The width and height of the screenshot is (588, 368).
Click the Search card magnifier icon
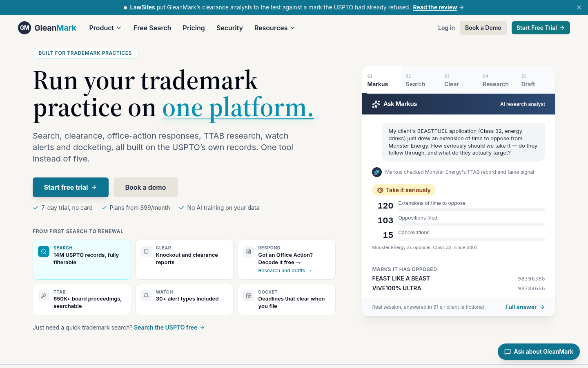click(x=44, y=251)
